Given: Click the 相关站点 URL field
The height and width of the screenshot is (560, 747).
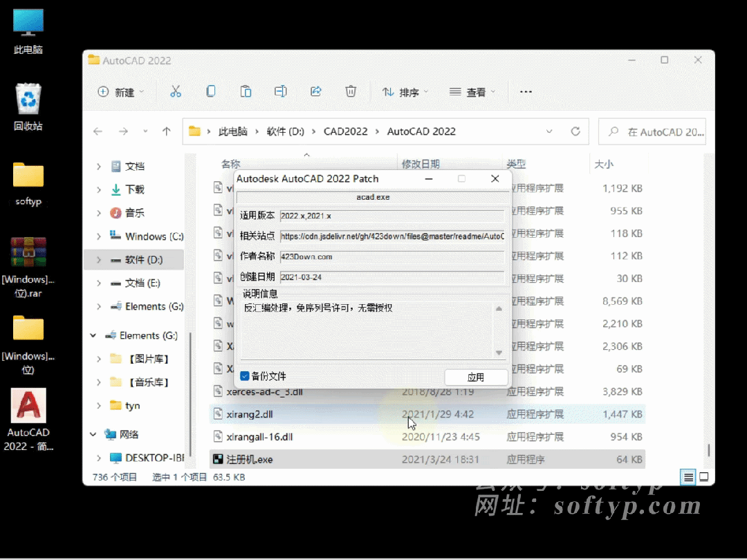Looking at the screenshot, I should 391,236.
